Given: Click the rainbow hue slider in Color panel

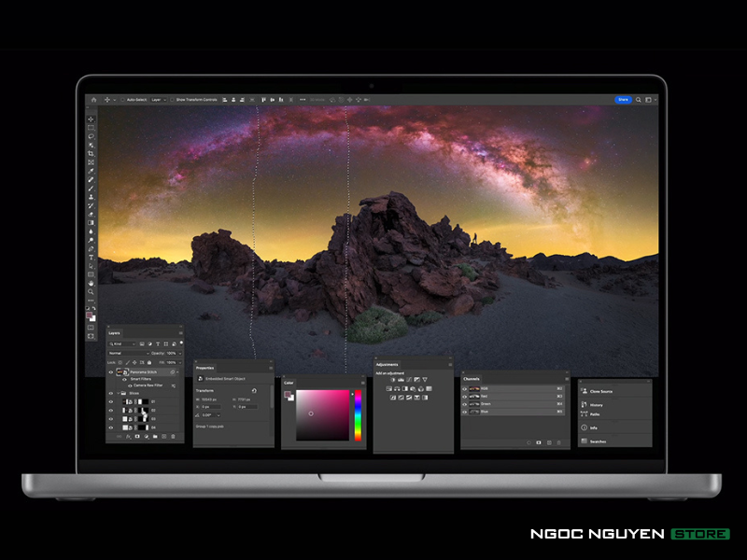Looking at the screenshot, I should coord(358,414).
